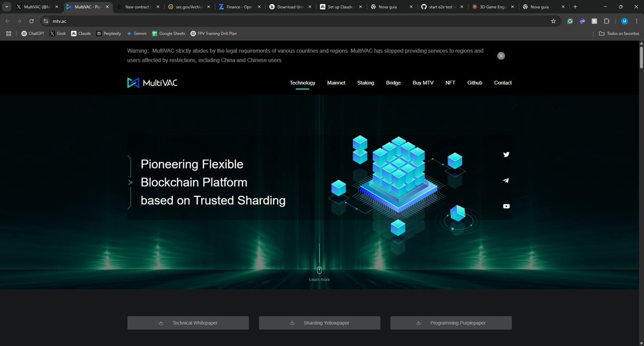644x346 pixels.
Task: Click the Grammarly extension icon
Action: (x=570, y=21)
